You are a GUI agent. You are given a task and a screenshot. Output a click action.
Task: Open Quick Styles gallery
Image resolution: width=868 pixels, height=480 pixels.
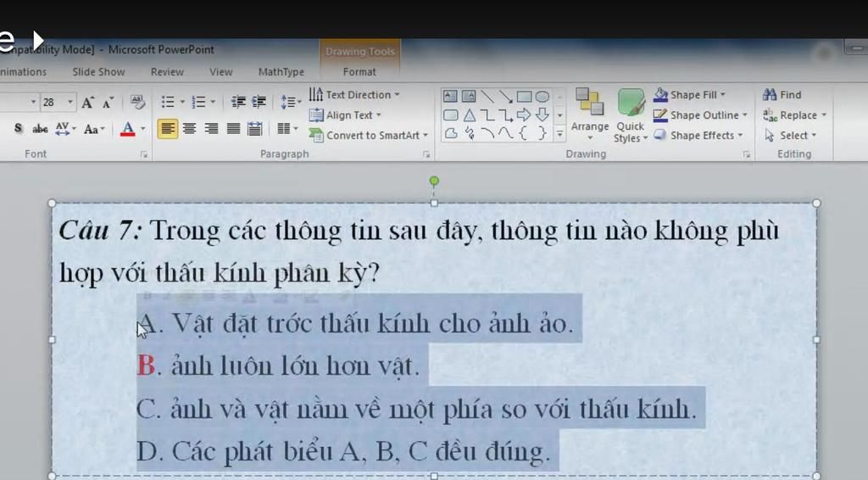(x=630, y=116)
